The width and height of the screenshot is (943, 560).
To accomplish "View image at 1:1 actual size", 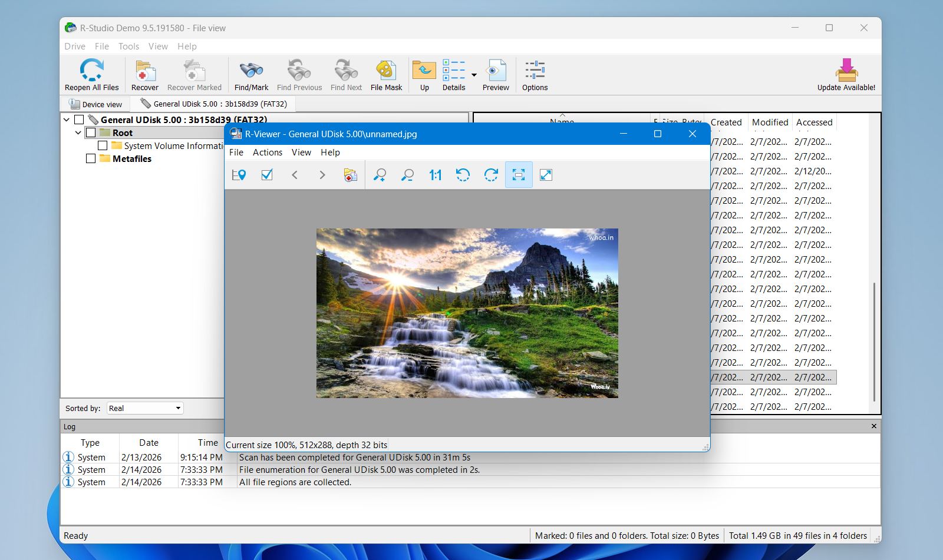I will click(436, 174).
